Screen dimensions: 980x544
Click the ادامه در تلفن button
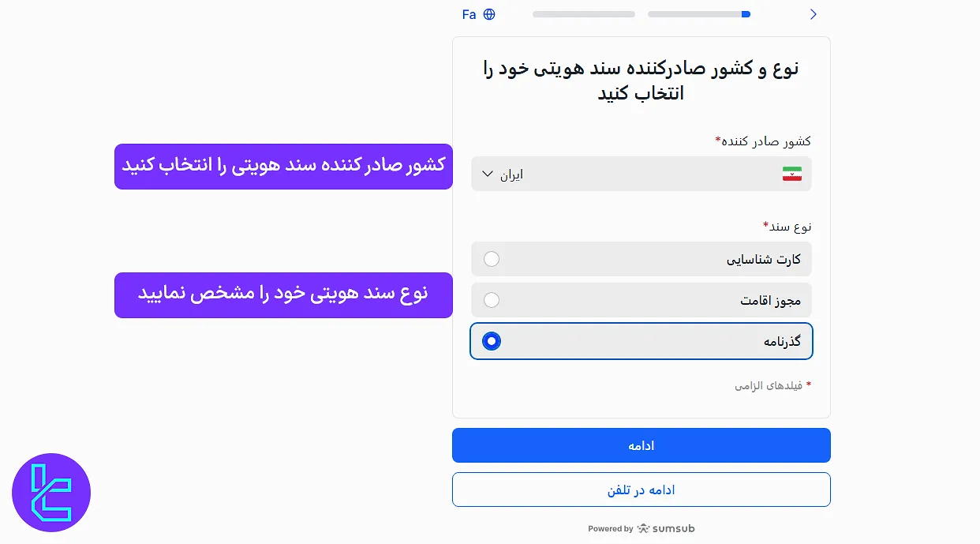pyautogui.click(x=641, y=490)
